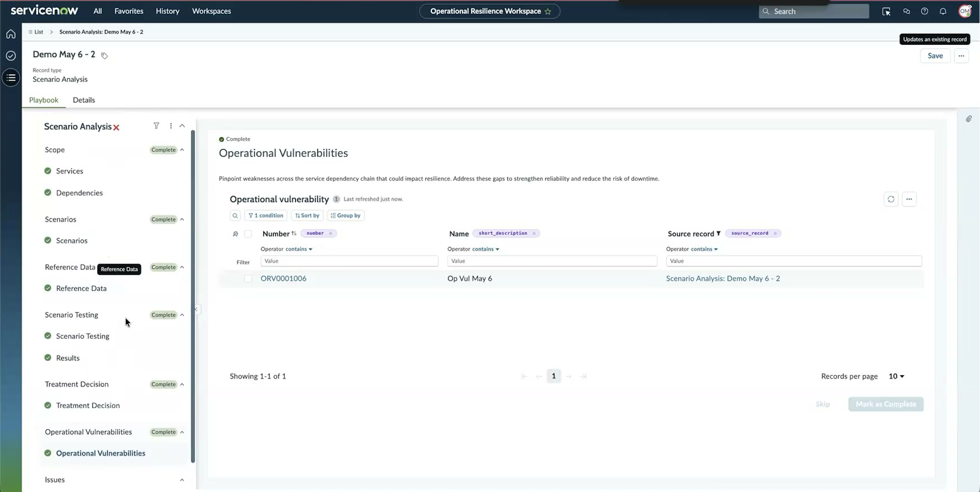
Task: Click the Sort by button
Action: (307, 215)
